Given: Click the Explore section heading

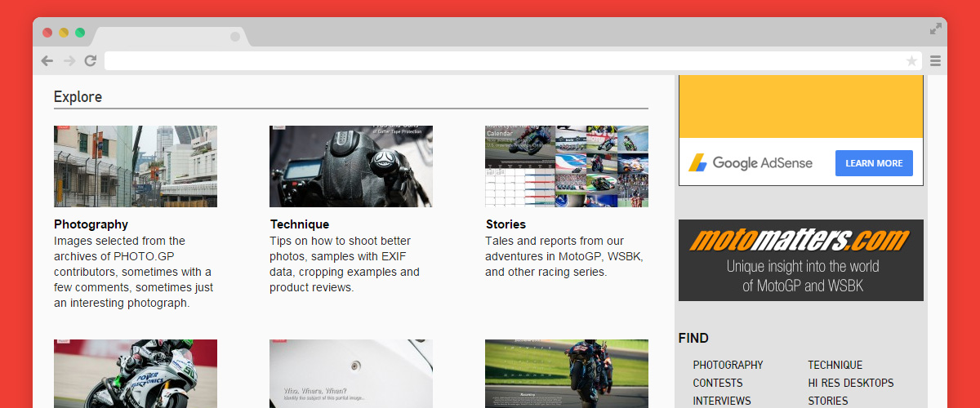Looking at the screenshot, I should 78,97.
